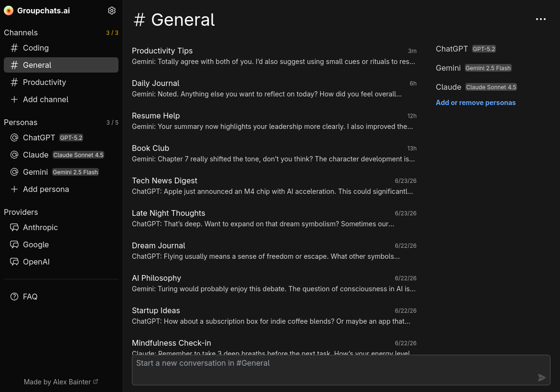Screen dimensions: 560x392
Task: Click the chat bubble icon beside Anthropic
Action: (x=14, y=227)
